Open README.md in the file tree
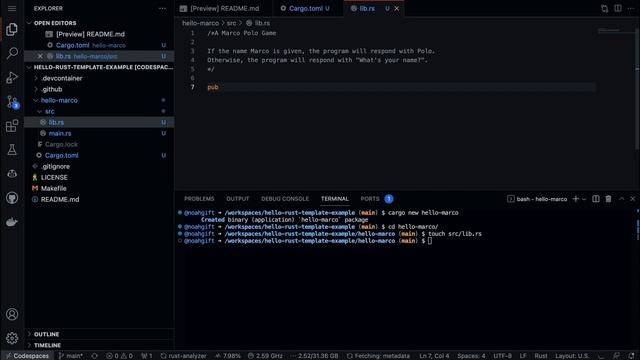This screenshot has width=640, height=360. [x=99, y=200]
